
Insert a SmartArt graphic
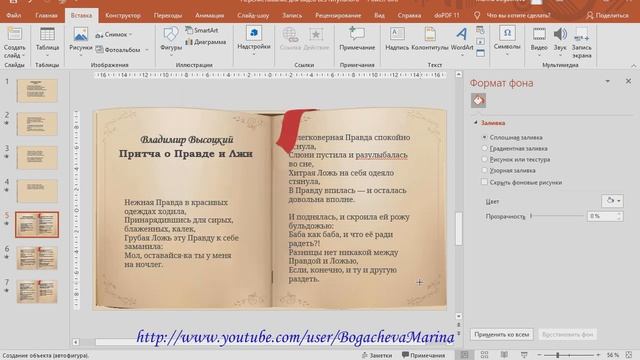click(201, 30)
